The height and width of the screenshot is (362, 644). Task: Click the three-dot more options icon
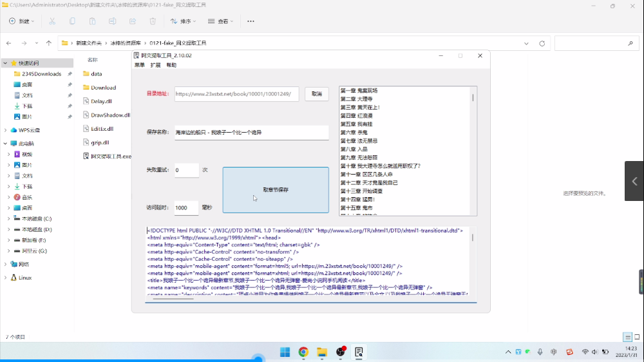251,21
